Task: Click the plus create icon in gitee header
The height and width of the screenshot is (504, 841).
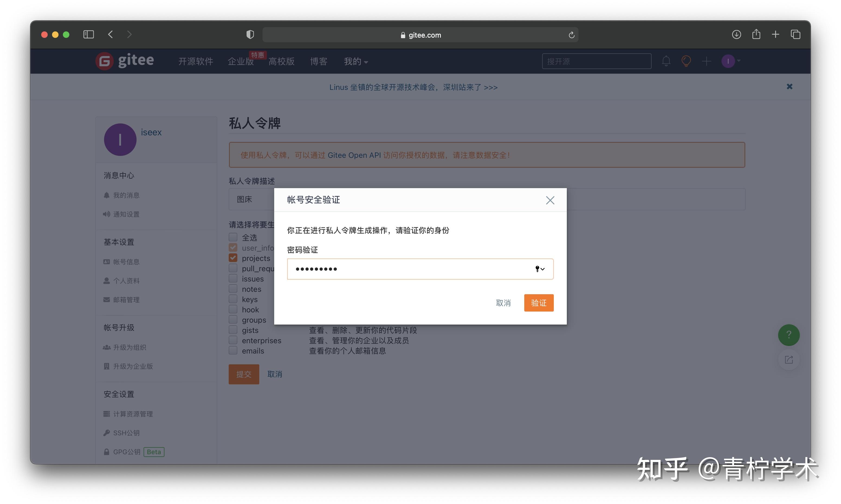Action: point(706,61)
